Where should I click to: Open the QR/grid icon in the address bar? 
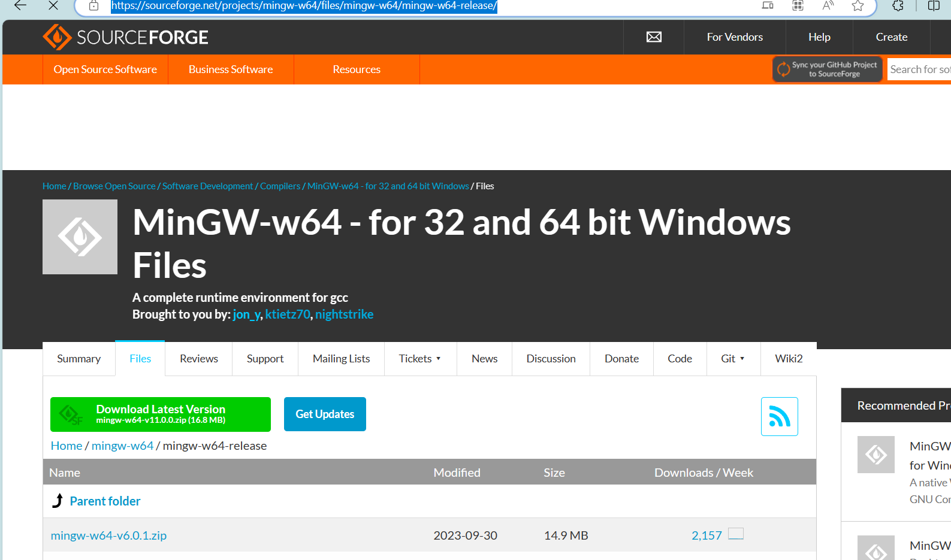tap(798, 6)
